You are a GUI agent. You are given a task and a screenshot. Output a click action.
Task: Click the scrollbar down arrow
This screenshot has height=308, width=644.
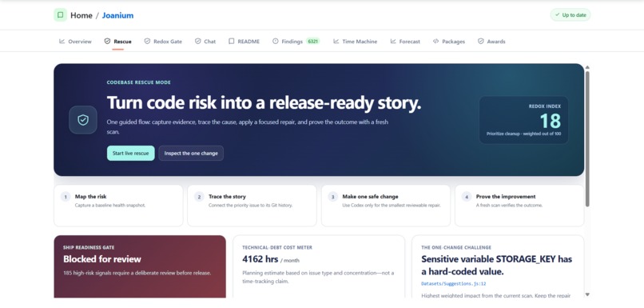pyautogui.click(x=587, y=294)
